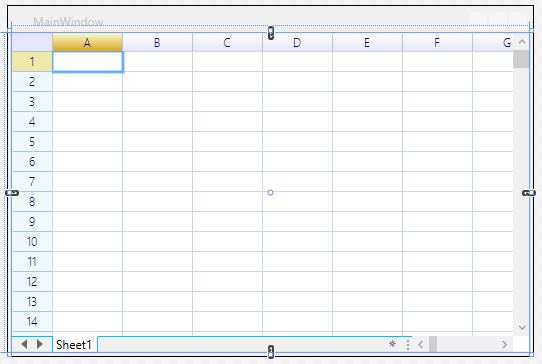This screenshot has height=364, width=542.
Task: Click the bottom margin anchor link handle
Action: point(271,352)
